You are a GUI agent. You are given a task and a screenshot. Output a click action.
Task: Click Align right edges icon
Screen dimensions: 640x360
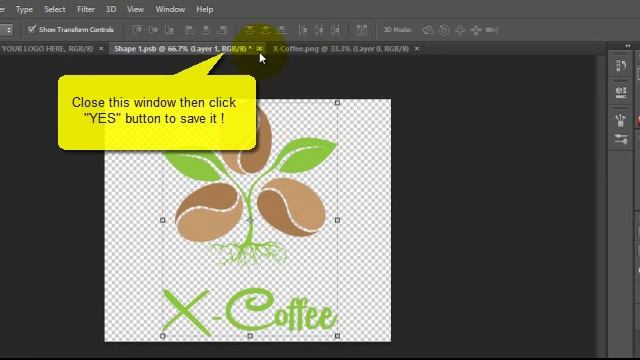coord(222,30)
